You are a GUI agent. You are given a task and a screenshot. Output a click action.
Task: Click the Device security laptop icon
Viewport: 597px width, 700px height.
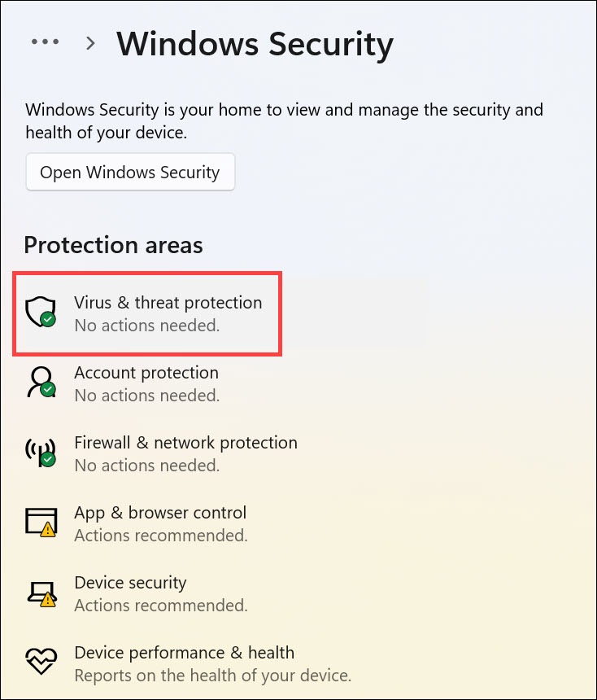(40, 593)
